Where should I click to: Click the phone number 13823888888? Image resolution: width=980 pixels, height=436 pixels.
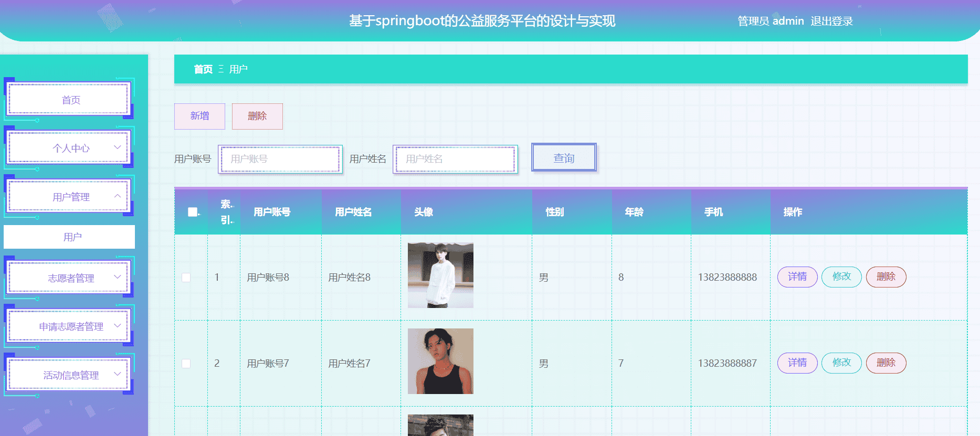(728, 278)
